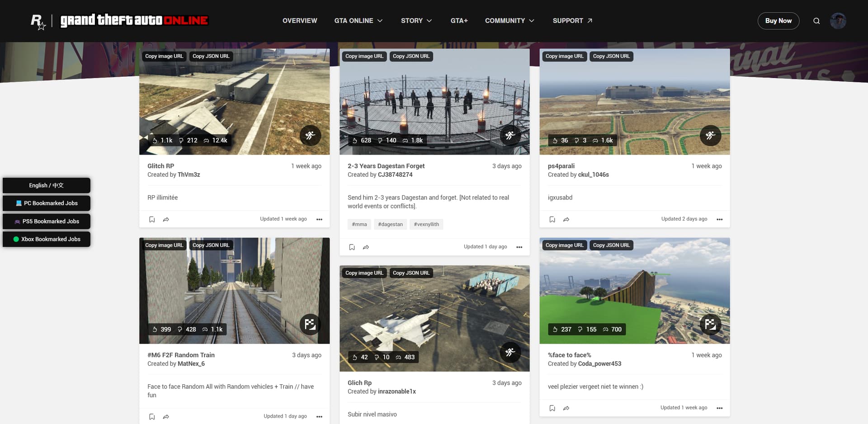Copy image URL for Glitch RP
Screen dimensions: 868x424
(164, 56)
